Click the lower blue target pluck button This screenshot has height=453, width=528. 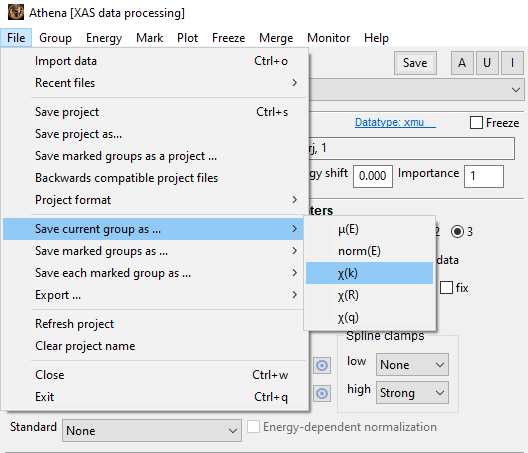point(322,393)
